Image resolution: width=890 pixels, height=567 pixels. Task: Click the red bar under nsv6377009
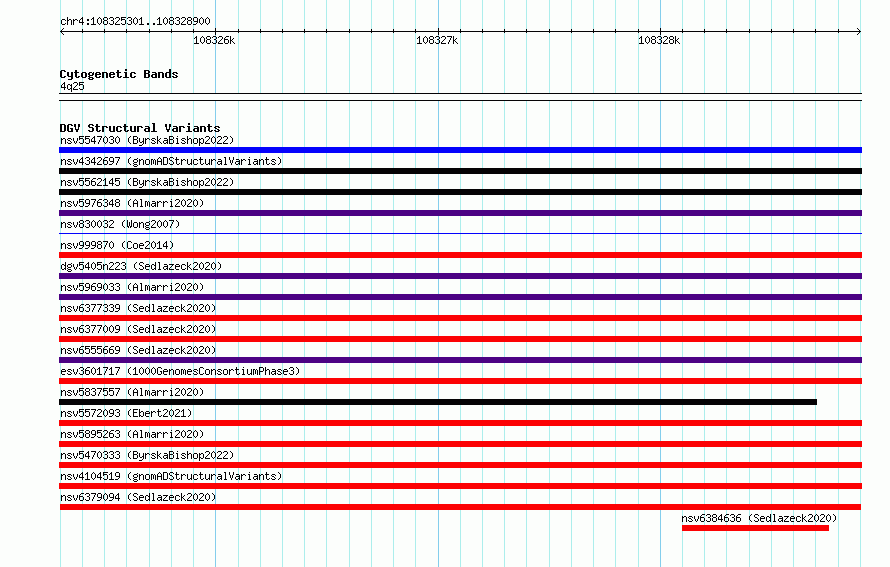coord(460,339)
